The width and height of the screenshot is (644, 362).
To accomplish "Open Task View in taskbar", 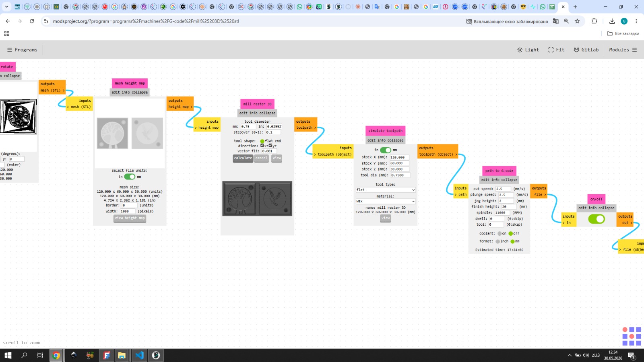I will [40, 355].
